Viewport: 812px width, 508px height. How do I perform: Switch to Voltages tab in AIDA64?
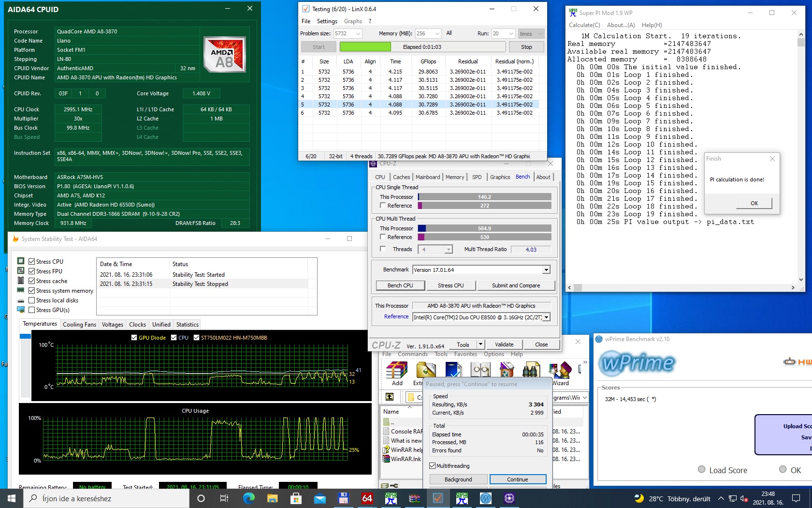113,324
